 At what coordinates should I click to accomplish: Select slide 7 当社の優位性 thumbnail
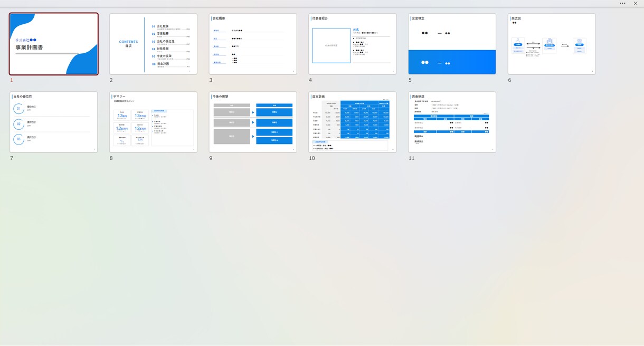[x=54, y=122]
